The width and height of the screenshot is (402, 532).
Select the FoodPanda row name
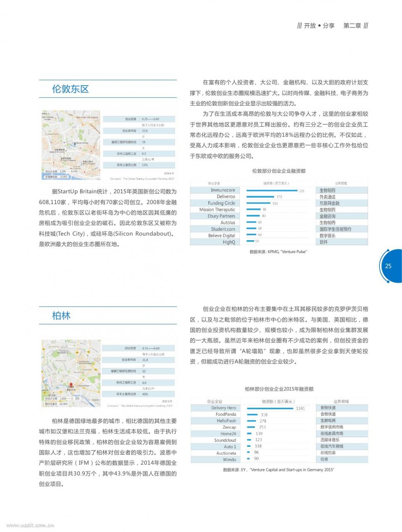[x=226, y=414]
